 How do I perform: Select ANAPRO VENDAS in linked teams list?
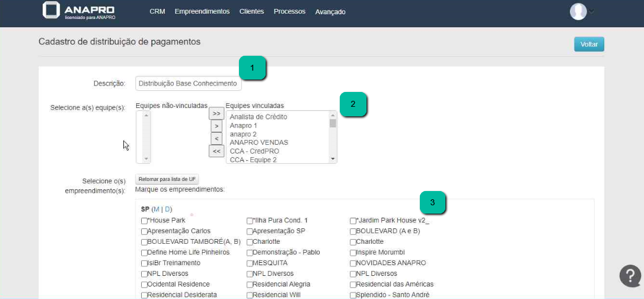tap(259, 142)
